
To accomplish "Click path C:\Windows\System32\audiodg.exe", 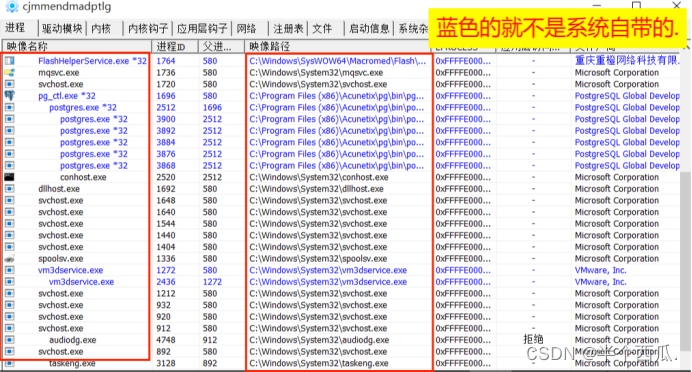I will point(319,340).
